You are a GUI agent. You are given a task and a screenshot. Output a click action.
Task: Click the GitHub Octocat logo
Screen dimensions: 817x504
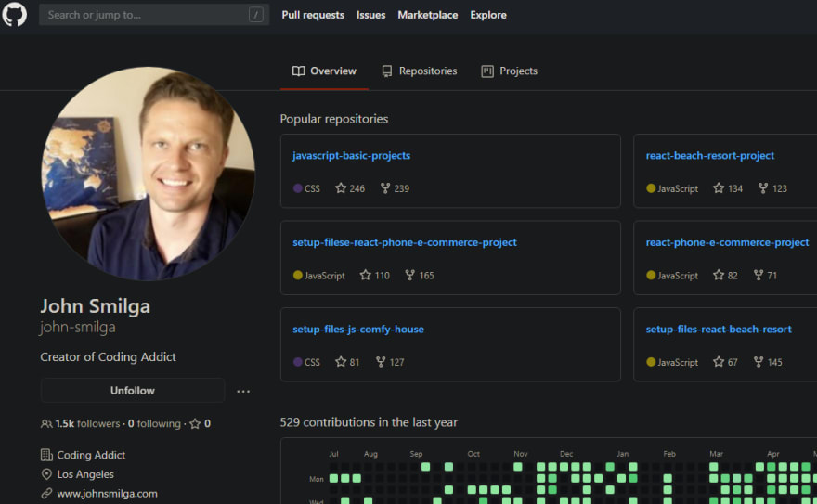[x=14, y=14]
